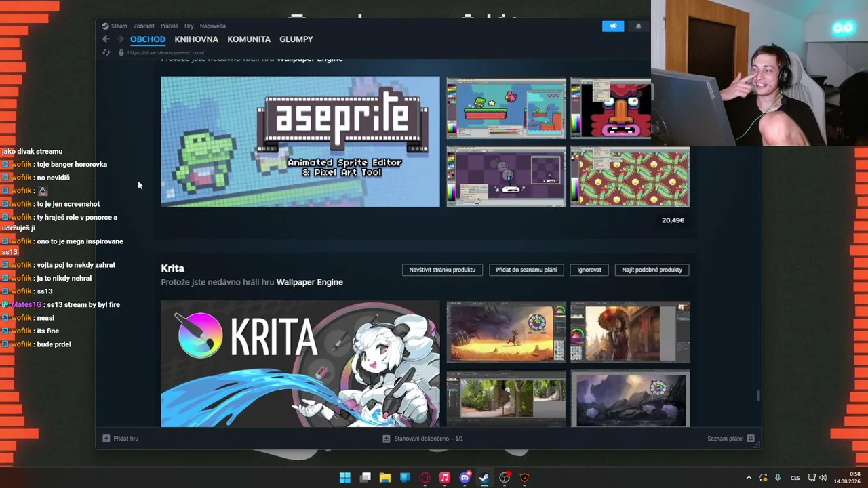Open the Krita purple mountain painting screenshot
The image size is (868, 488).
[x=630, y=399]
